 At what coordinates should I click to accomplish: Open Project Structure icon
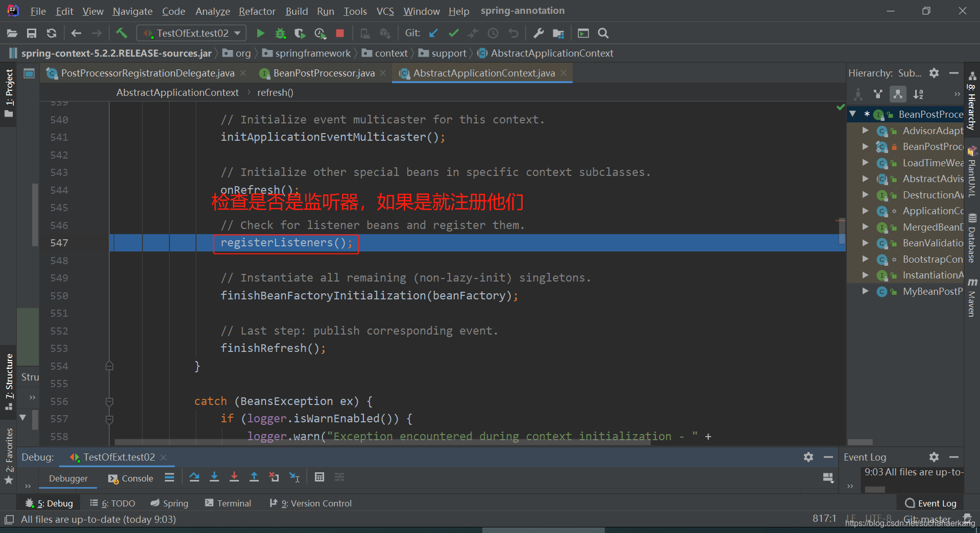click(x=558, y=33)
